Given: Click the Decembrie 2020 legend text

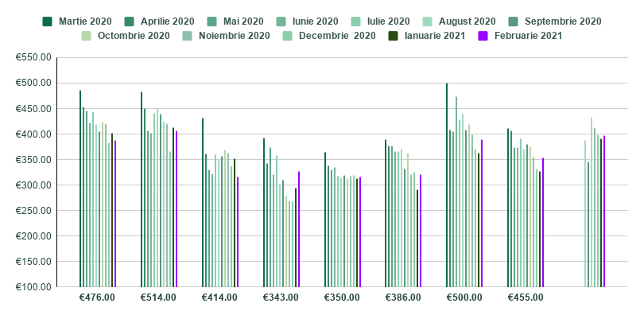Looking at the screenshot, I should coord(337,36).
